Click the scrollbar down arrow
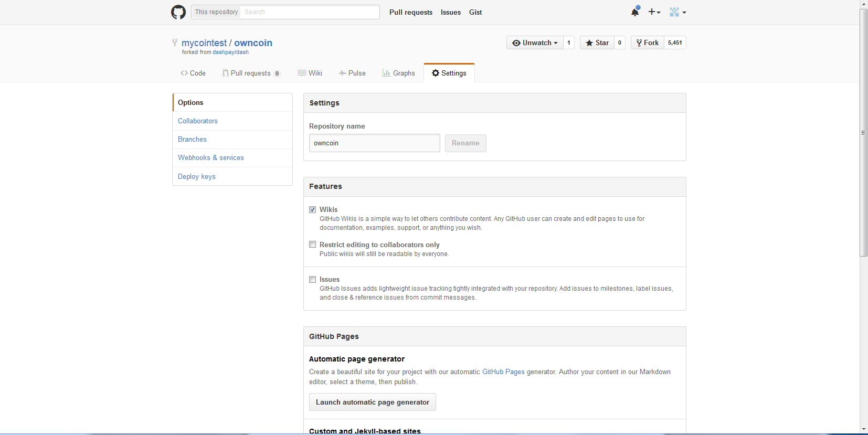 pos(864,429)
